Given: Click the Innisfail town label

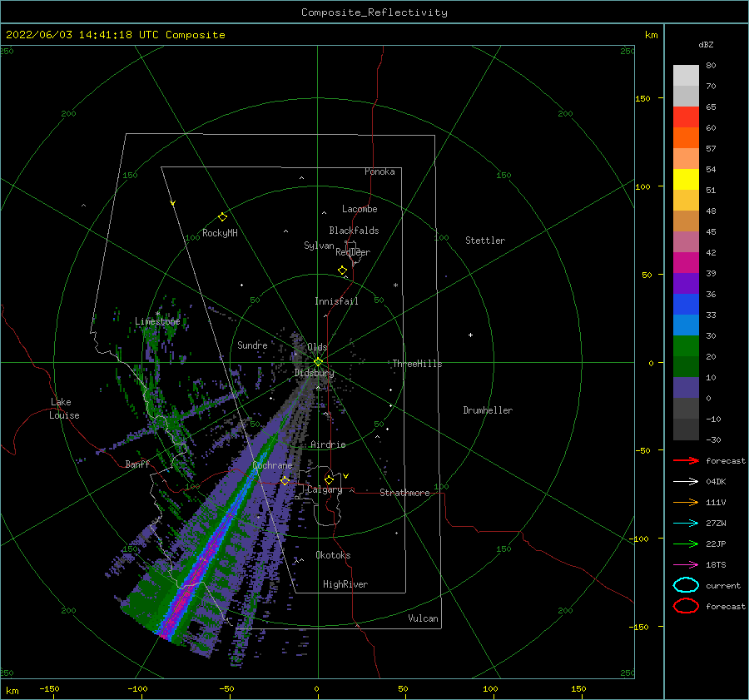Looking at the screenshot, I should coord(336,301).
